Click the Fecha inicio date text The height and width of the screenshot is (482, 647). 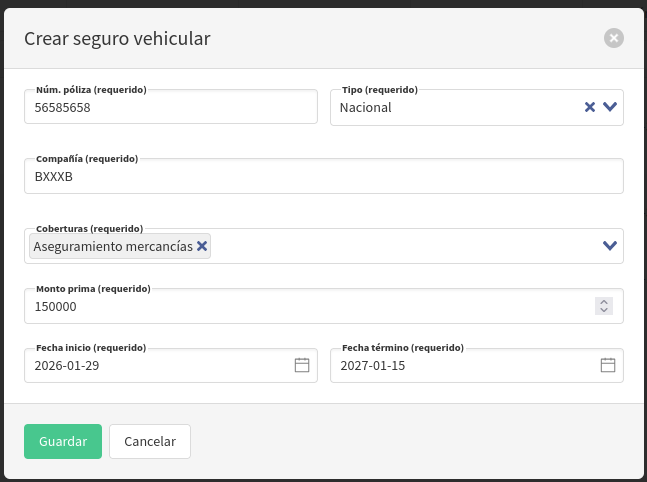67,366
